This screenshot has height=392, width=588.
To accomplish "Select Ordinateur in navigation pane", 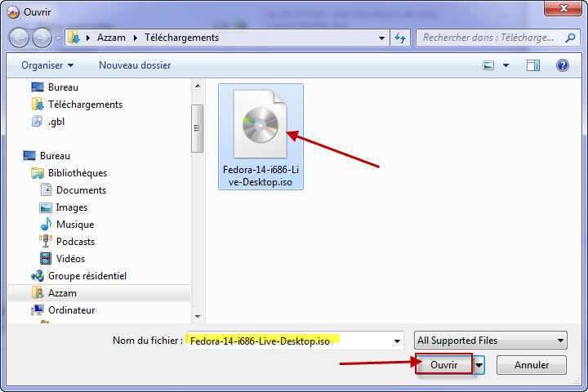I will coord(71,310).
